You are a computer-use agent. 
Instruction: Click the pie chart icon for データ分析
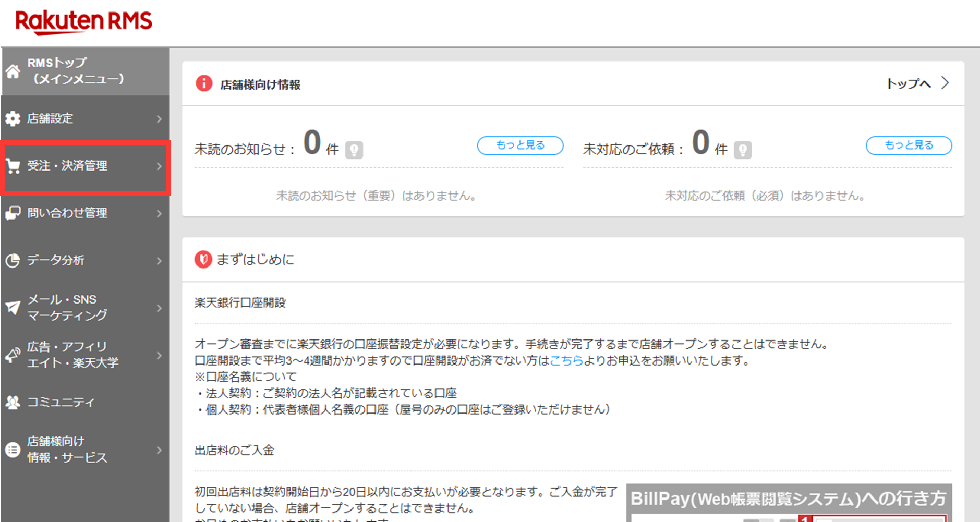[x=13, y=261]
